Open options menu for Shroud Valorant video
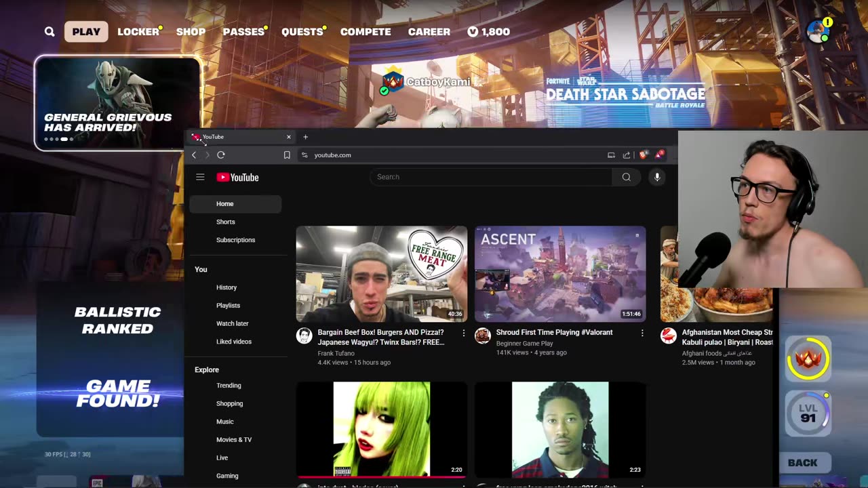 pyautogui.click(x=642, y=333)
